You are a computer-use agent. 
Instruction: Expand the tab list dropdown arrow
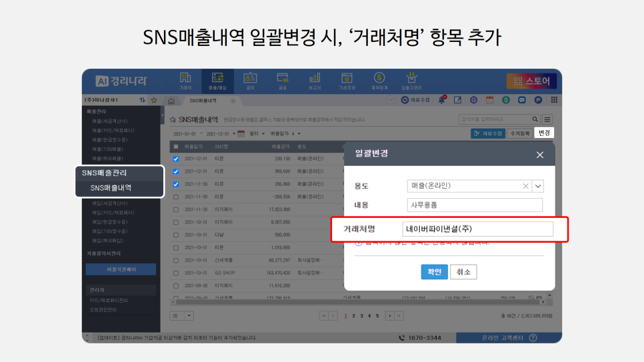[391, 100]
